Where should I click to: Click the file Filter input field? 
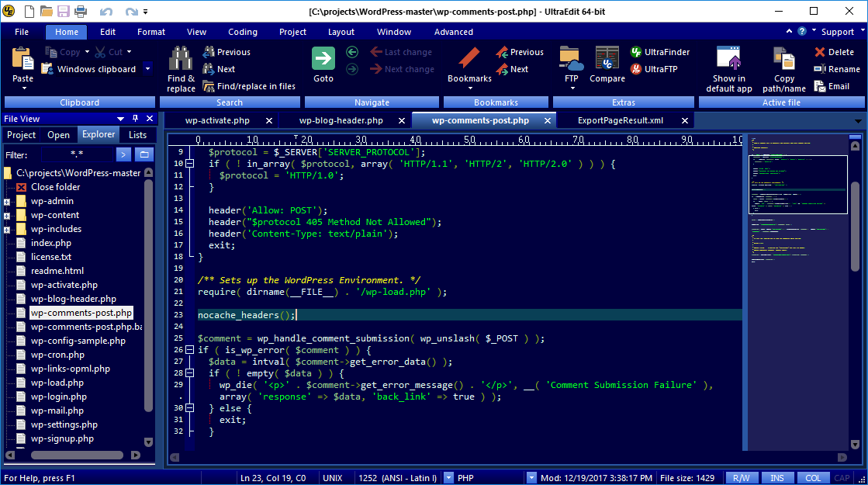(75, 154)
